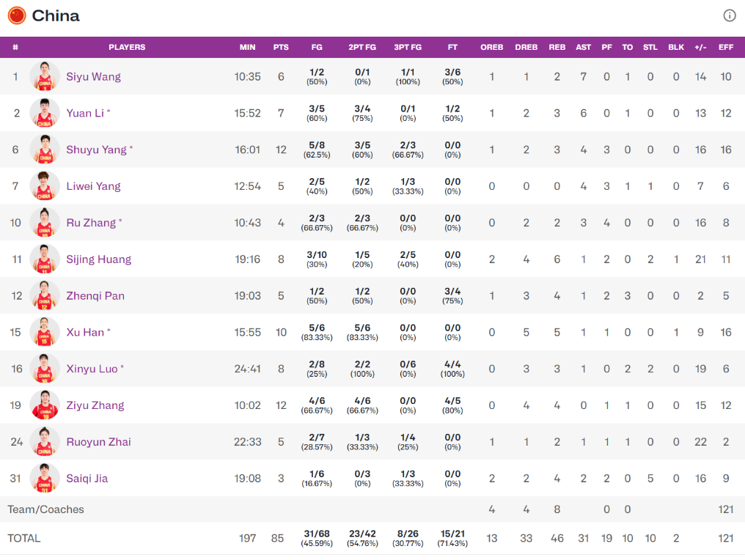Click Ziyu Zhang's name
This screenshot has height=560, width=745.
pyautogui.click(x=95, y=405)
